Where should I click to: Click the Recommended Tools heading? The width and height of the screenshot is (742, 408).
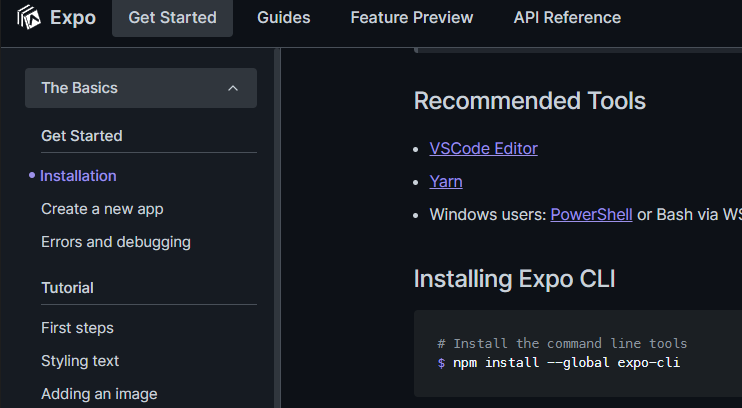point(530,101)
